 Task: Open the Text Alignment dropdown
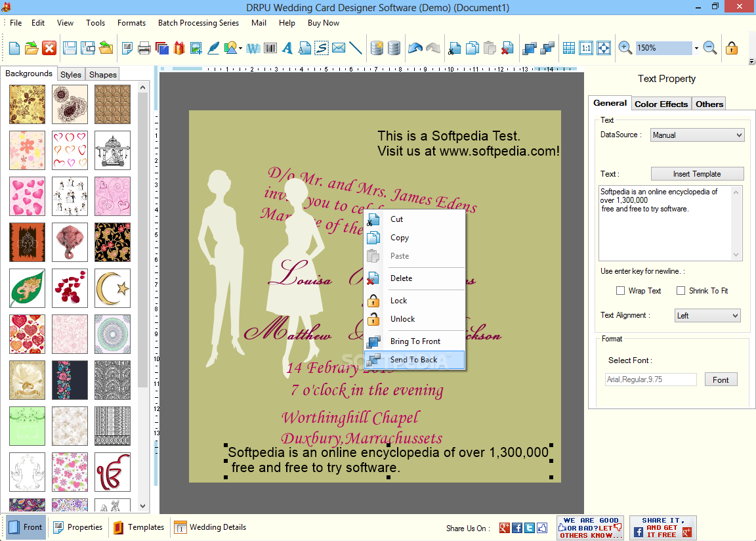(x=707, y=315)
